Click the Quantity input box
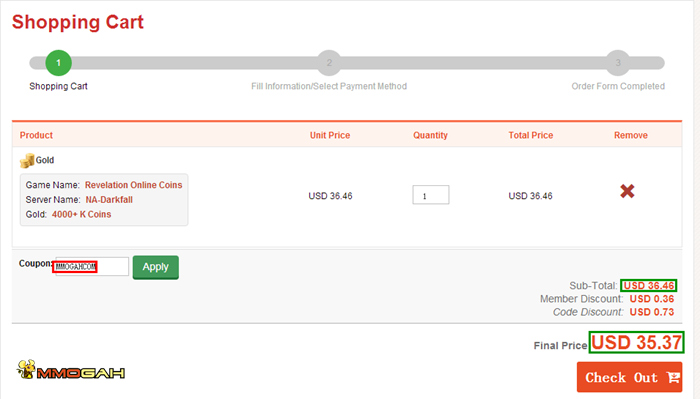This screenshot has width=700, height=399. click(431, 195)
